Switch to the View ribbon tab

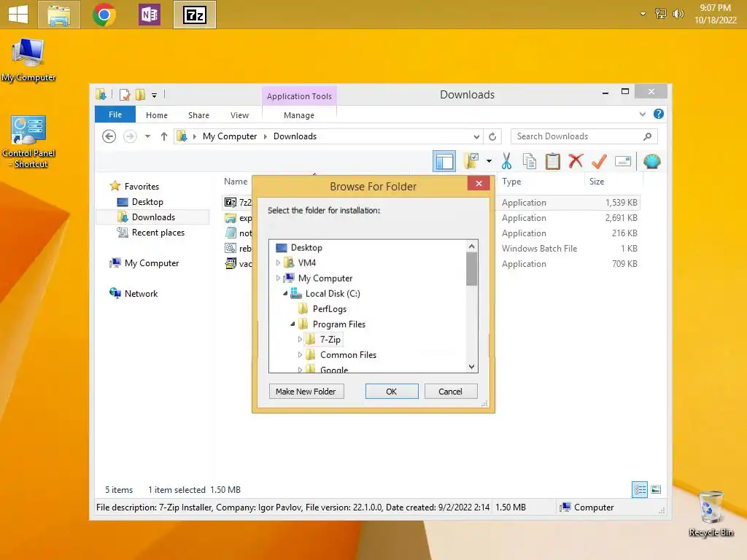click(239, 115)
